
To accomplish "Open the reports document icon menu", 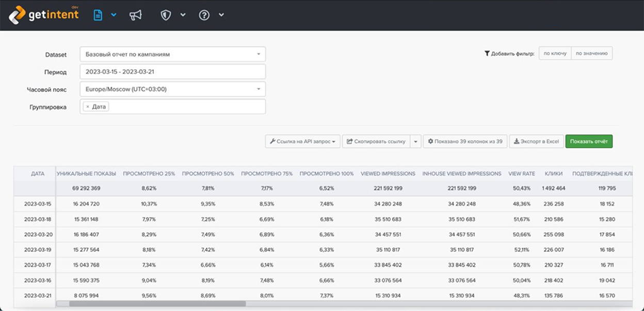I will (x=98, y=15).
